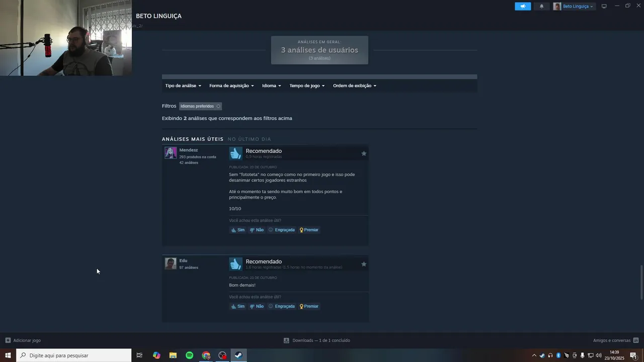Open Tempo de jogo filter dropdown
Screen dimensions: 644x362
pos(307,85)
